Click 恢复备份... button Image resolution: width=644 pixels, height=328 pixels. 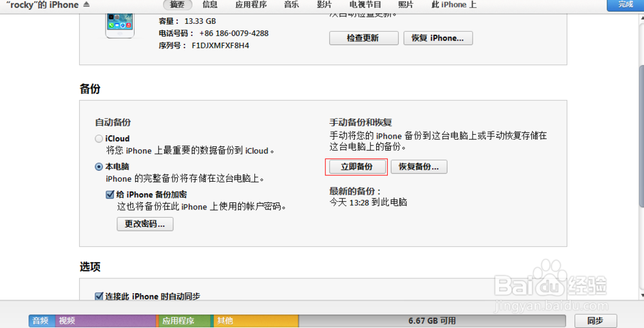click(x=419, y=167)
